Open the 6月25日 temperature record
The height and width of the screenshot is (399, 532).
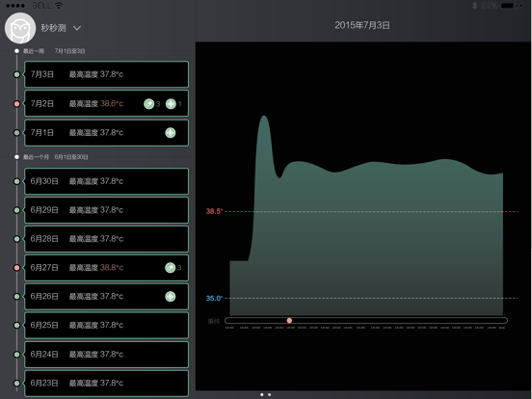click(x=107, y=326)
